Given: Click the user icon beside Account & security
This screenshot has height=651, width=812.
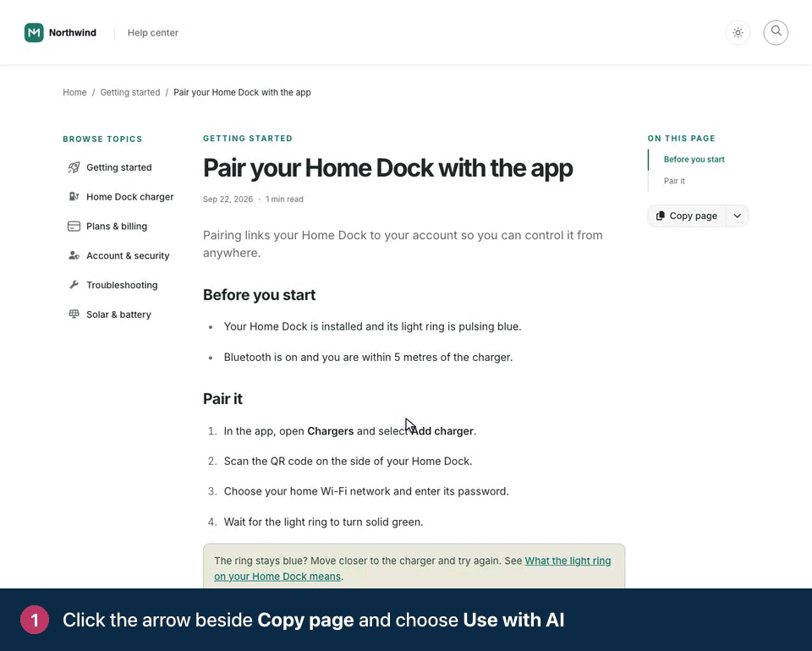Looking at the screenshot, I should (74, 255).
